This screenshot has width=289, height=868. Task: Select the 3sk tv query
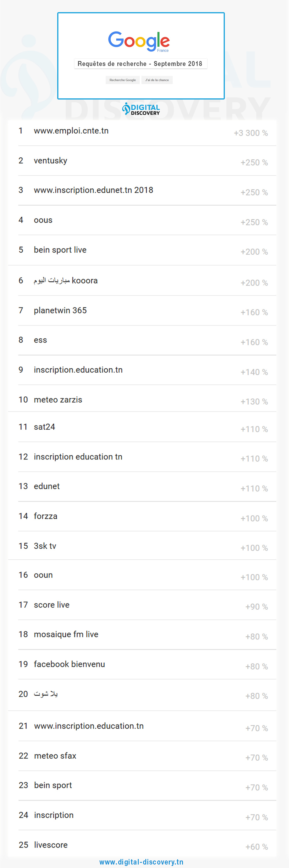(45, 546)
